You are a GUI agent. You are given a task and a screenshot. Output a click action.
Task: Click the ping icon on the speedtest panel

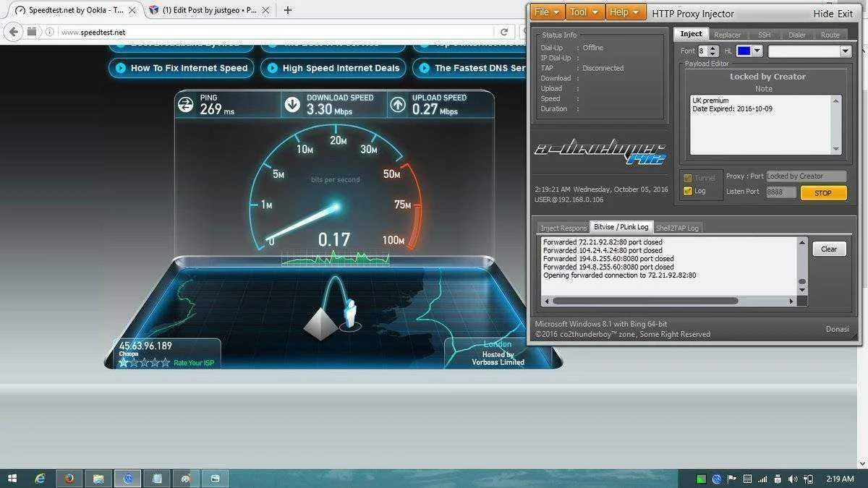click(x=187, y=105)
